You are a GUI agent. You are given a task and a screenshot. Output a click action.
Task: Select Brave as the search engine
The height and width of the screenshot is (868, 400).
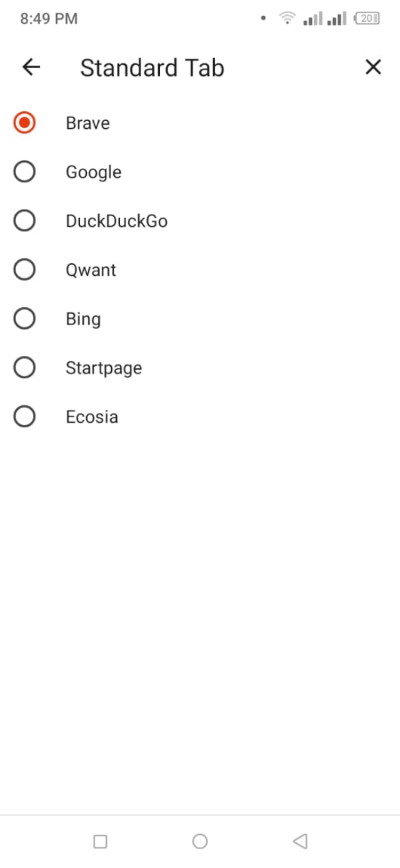(24, 123)
